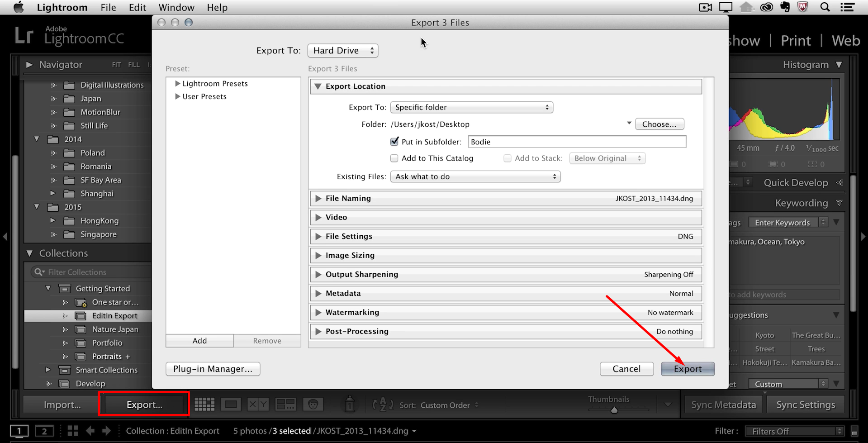
Task: Open the Window menu
Action: point(176,7)
